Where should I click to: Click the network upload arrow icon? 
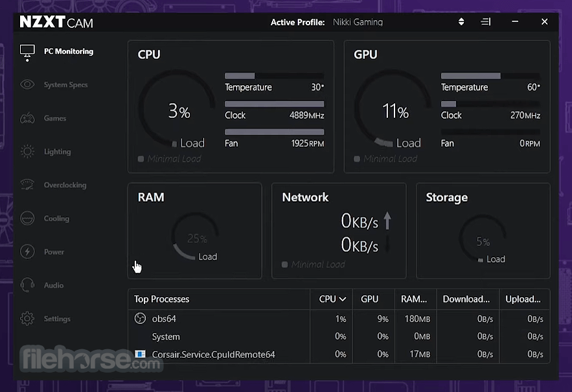pos(387,221)
